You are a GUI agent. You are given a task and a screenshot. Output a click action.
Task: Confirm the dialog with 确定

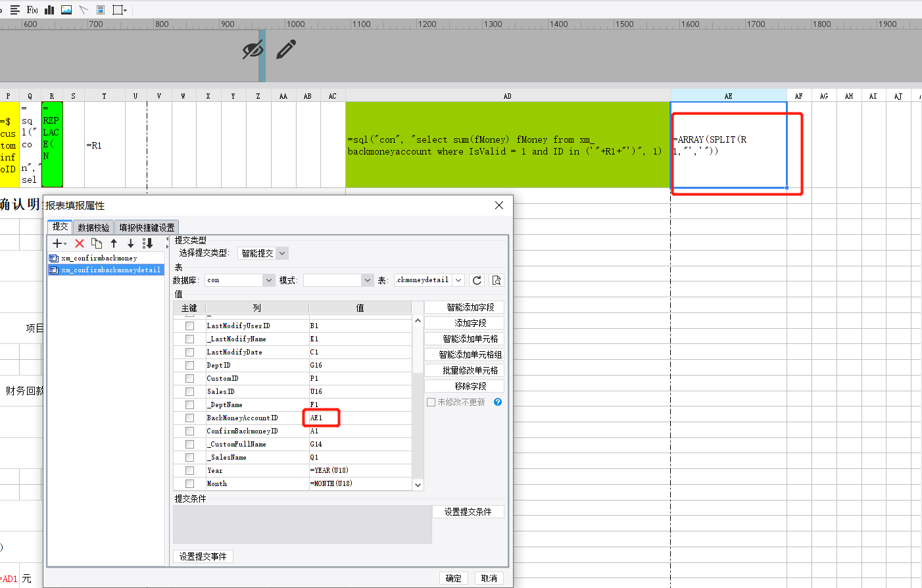click(454, 578)
